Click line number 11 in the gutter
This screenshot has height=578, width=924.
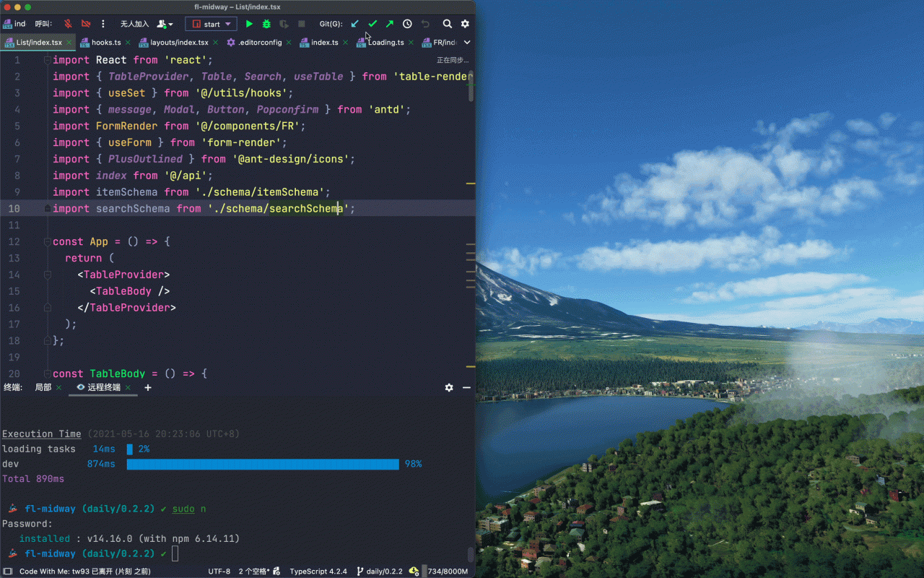tap(14, 225)
